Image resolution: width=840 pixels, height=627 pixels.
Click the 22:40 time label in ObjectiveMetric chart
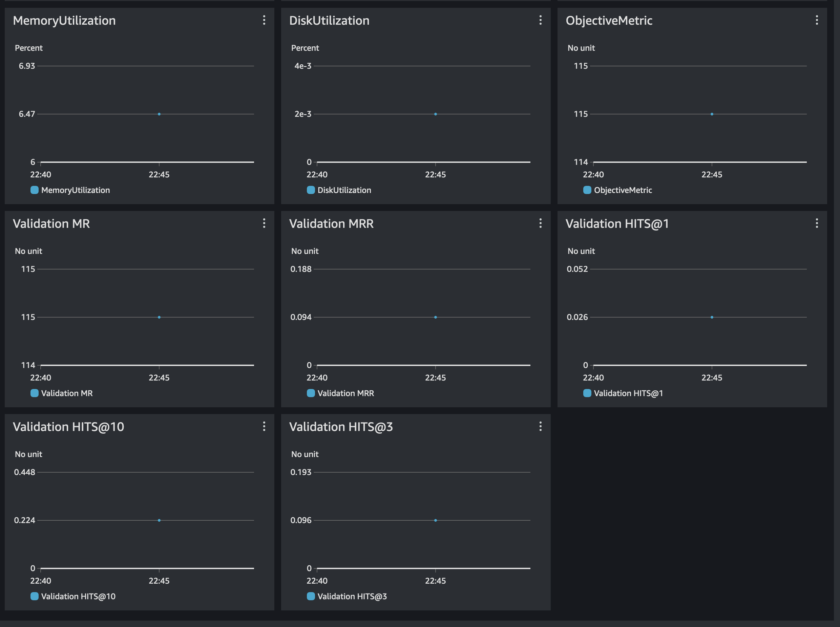tap(593, 175)
